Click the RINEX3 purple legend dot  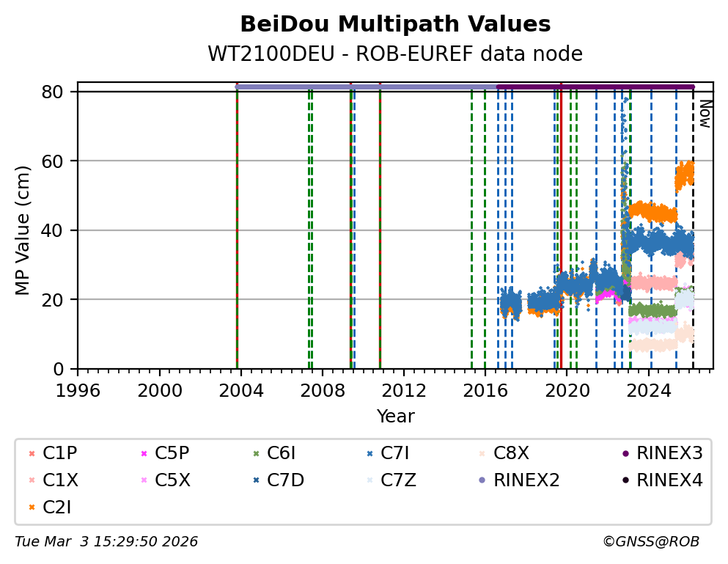point(625,454)
